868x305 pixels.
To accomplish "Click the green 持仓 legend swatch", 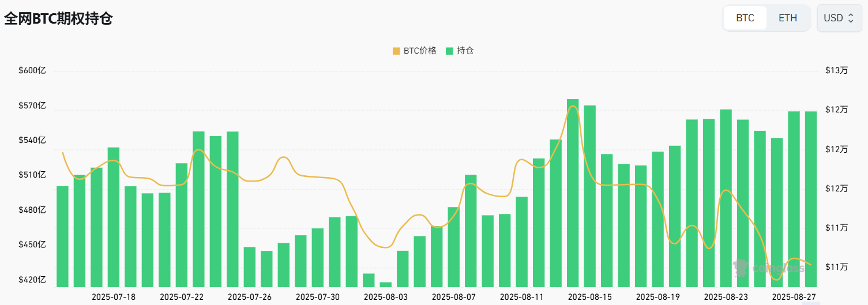I will (x=449, y=51).
